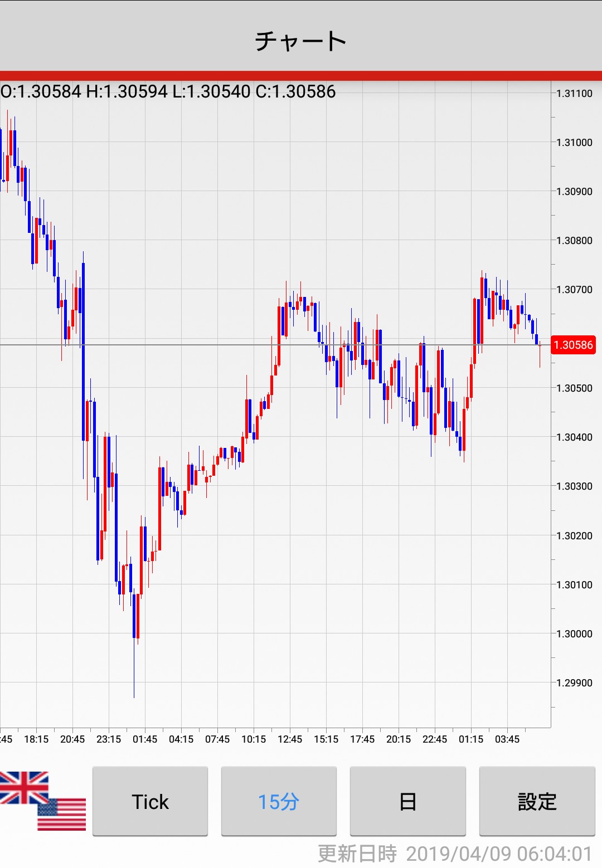Tap the 22:45 time axis label
This screenshot has height=868, width=602.
click(x=435, y=739)
